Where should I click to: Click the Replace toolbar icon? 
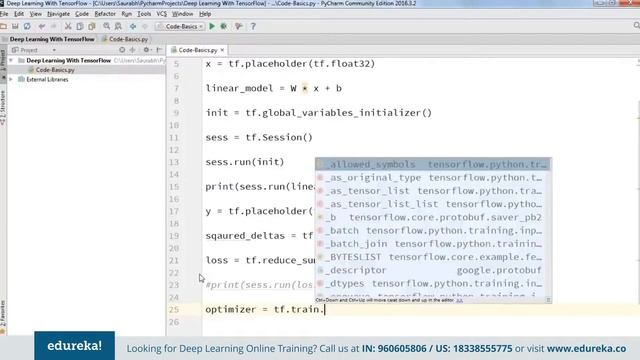click(x=118, y=26)
